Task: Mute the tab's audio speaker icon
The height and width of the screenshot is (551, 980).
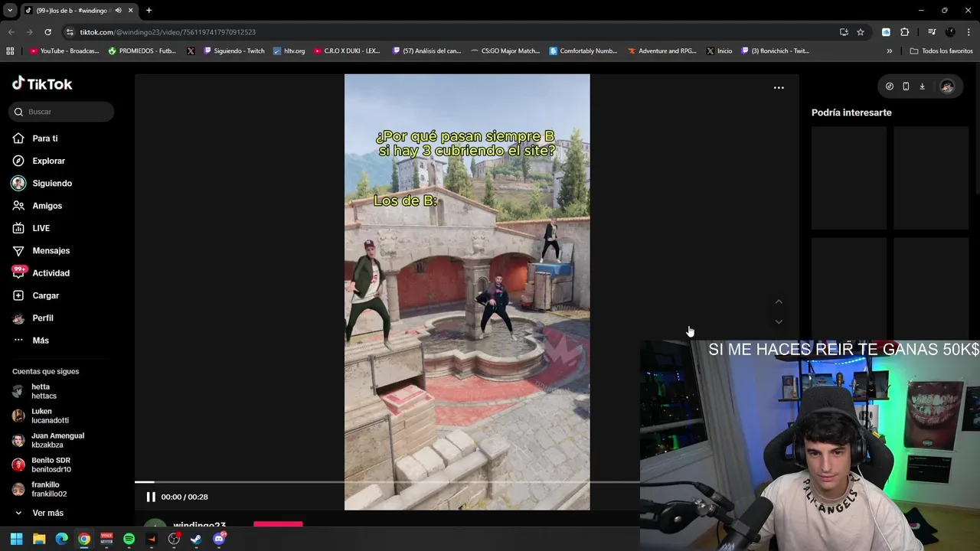Action: click(118, 11)
